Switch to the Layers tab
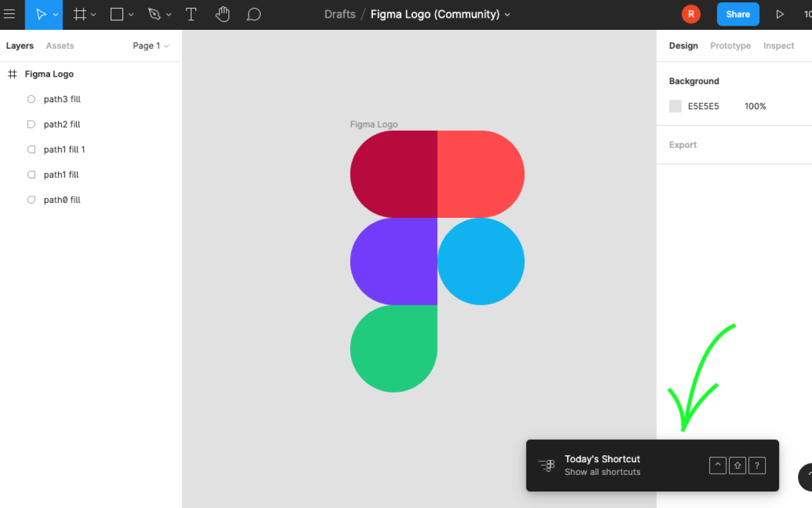 tap(20, 46)
